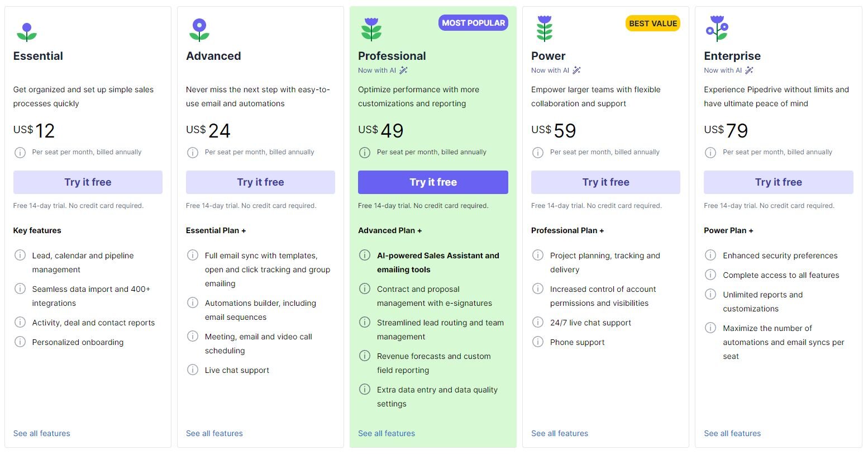Click info icon for Automations builder feature
Image resolution: width=868 pixels, height=454 pixels.
193,302
